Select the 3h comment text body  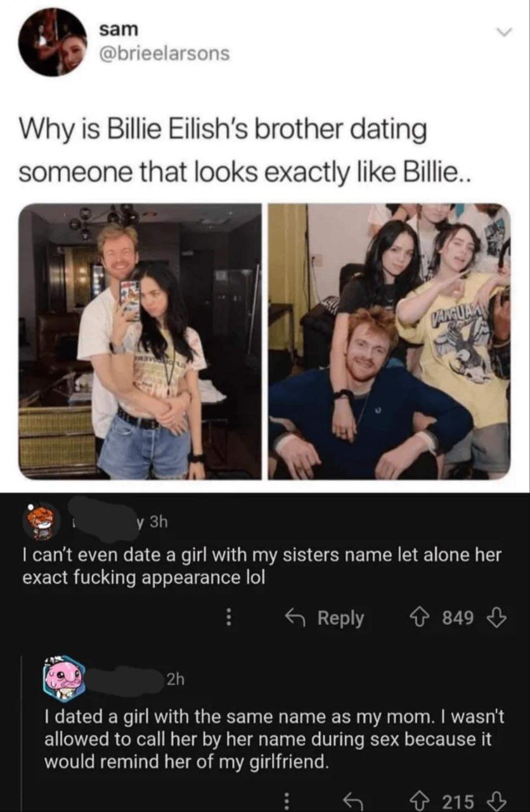pos(262,566)
